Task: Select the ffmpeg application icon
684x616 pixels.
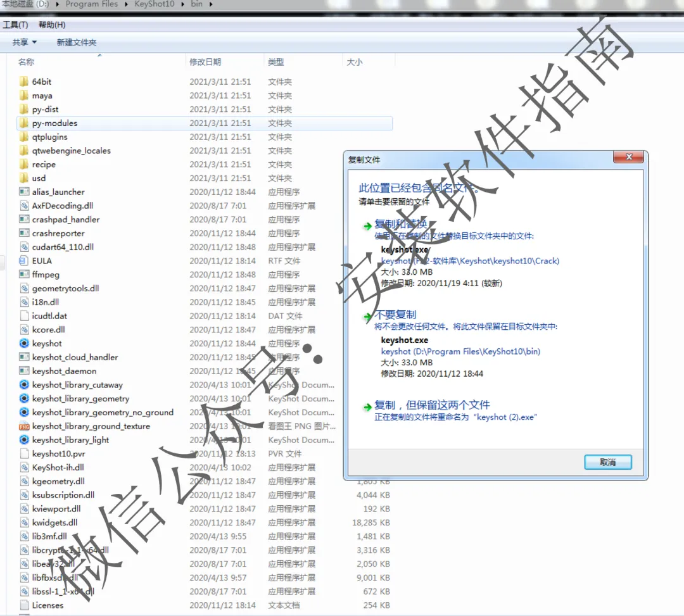Action: click(x=24, y=275)
